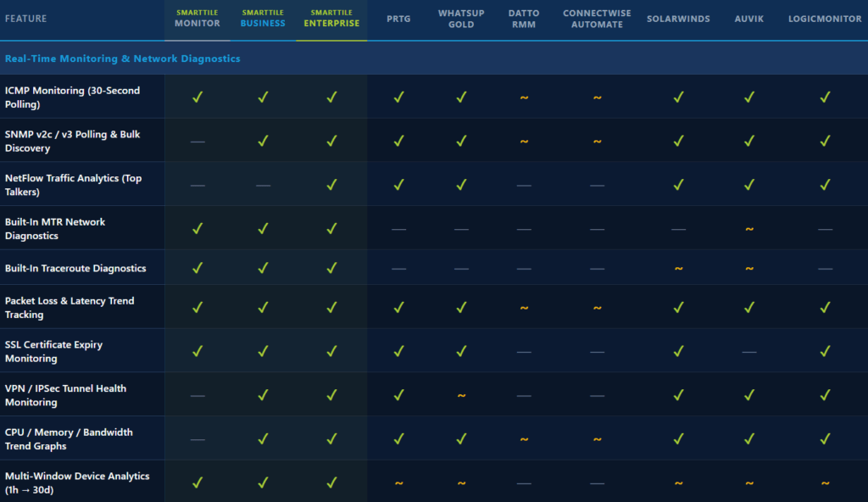Click MTR Network Diagnostics checkmark under SmartTile Monitor
This screenshot has width=868, height=502.
197,228
